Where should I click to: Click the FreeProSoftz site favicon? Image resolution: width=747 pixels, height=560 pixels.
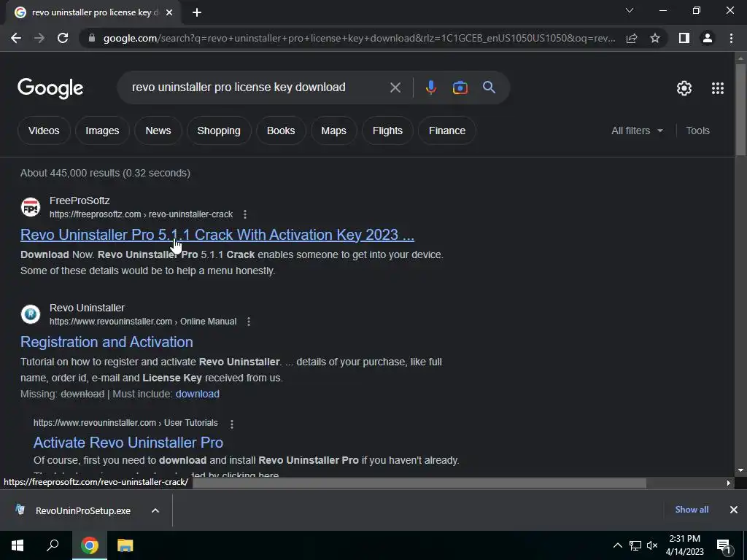click(x=31, y=207)
